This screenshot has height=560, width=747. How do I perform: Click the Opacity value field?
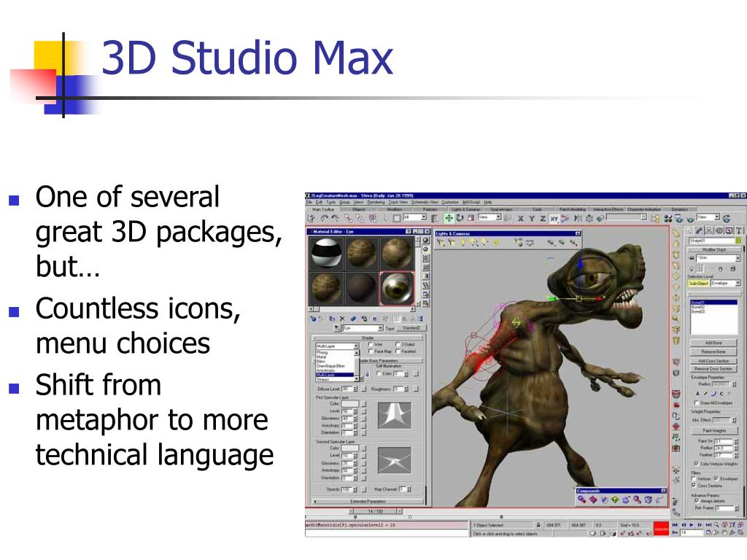(x=346, y=489)
